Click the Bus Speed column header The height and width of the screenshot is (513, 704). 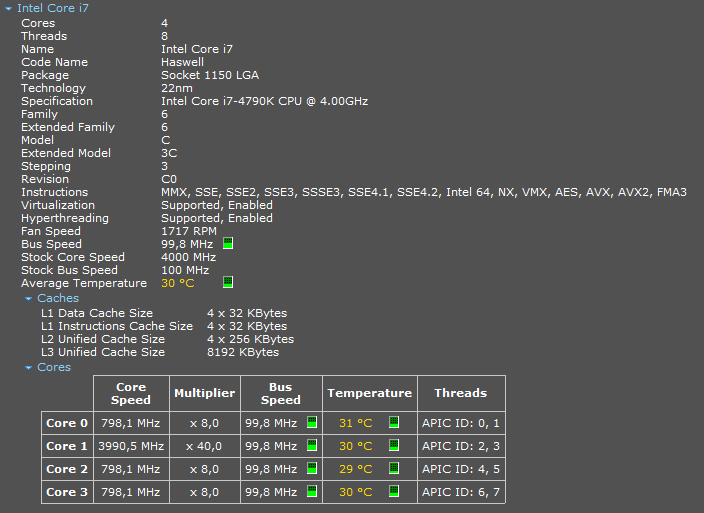click(x=281, y=394)
